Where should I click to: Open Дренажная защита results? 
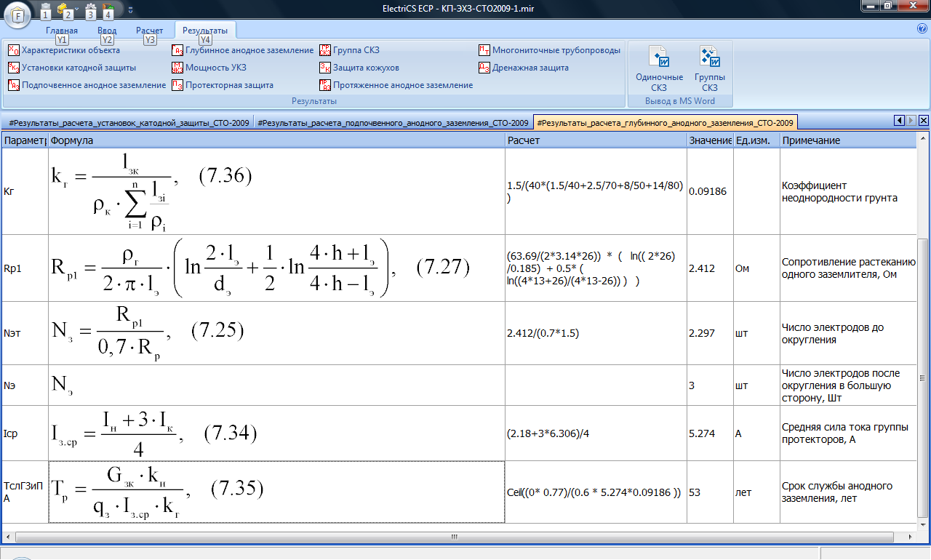[x=524, y=68]
